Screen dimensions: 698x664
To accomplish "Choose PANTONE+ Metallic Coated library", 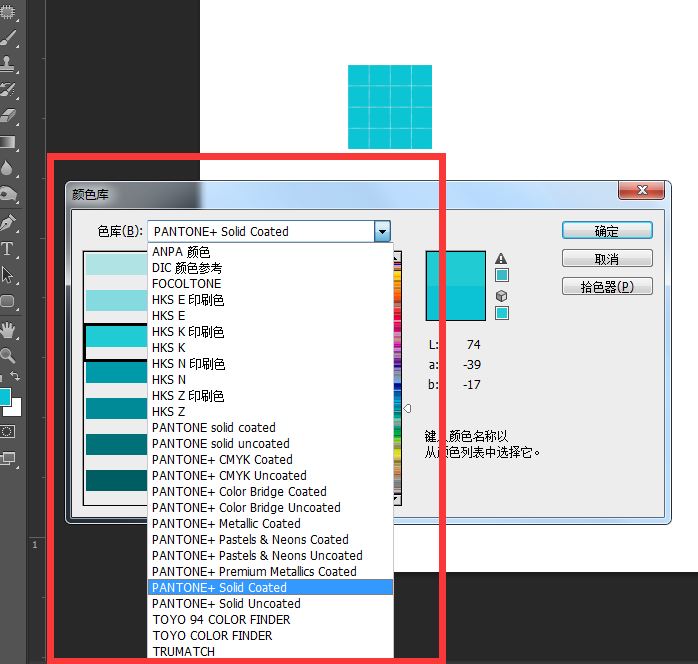I will pyautogui.click(x=270, y=524).
